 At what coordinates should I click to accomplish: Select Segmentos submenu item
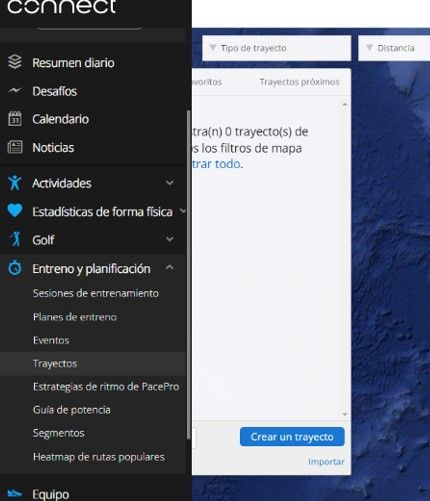(x=58, y=433)
